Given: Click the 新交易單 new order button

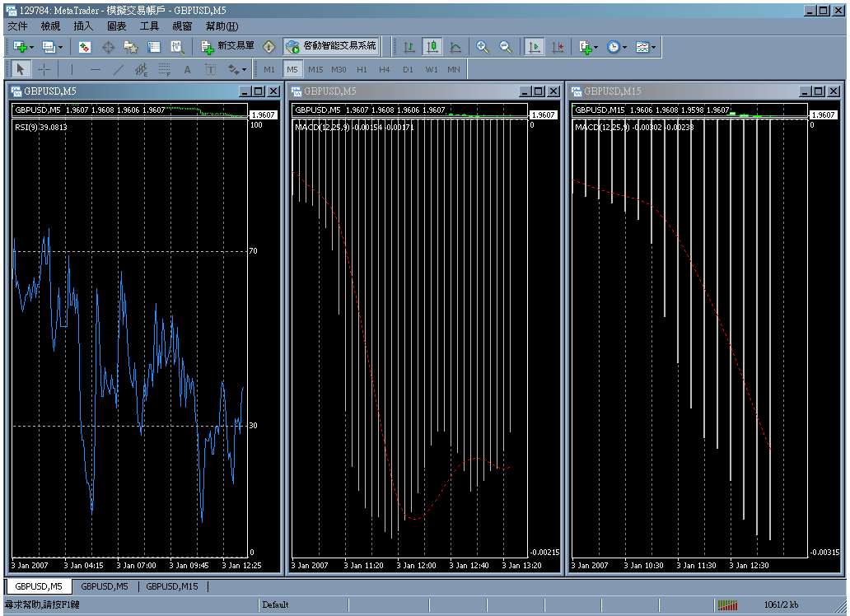Looking at the screenshot, I should point(228,47).
